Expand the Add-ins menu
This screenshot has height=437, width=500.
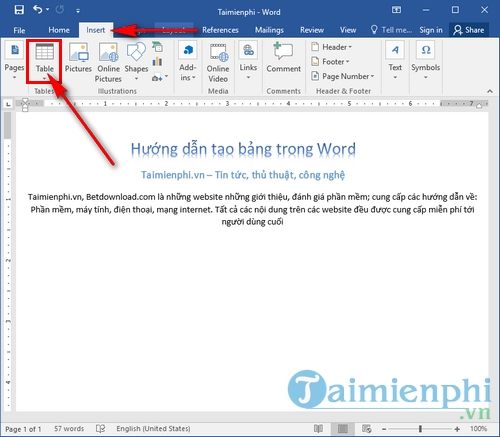[x=187, y=62]
